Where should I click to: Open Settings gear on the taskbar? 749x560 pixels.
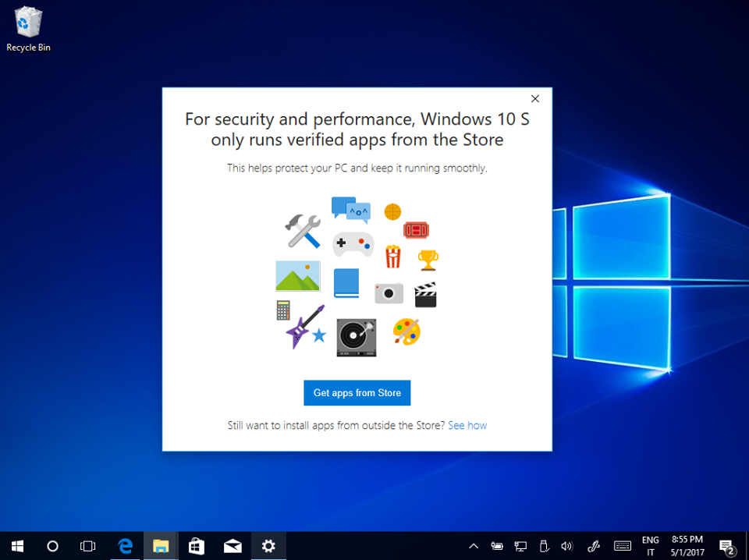[268, 546]
